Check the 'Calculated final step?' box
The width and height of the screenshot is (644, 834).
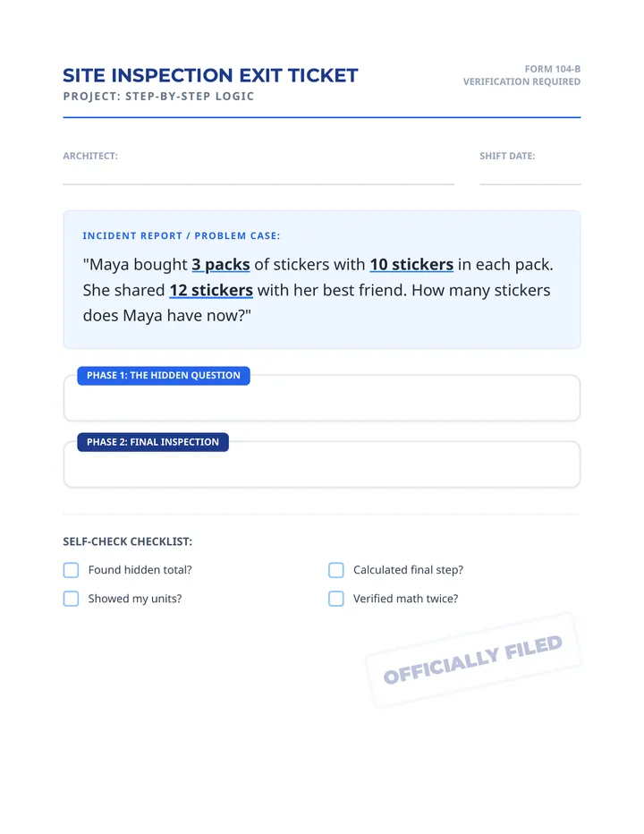336,570
